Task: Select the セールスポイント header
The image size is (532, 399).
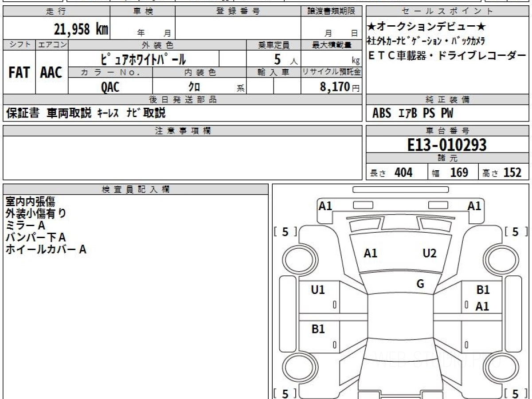Action: 448,12
